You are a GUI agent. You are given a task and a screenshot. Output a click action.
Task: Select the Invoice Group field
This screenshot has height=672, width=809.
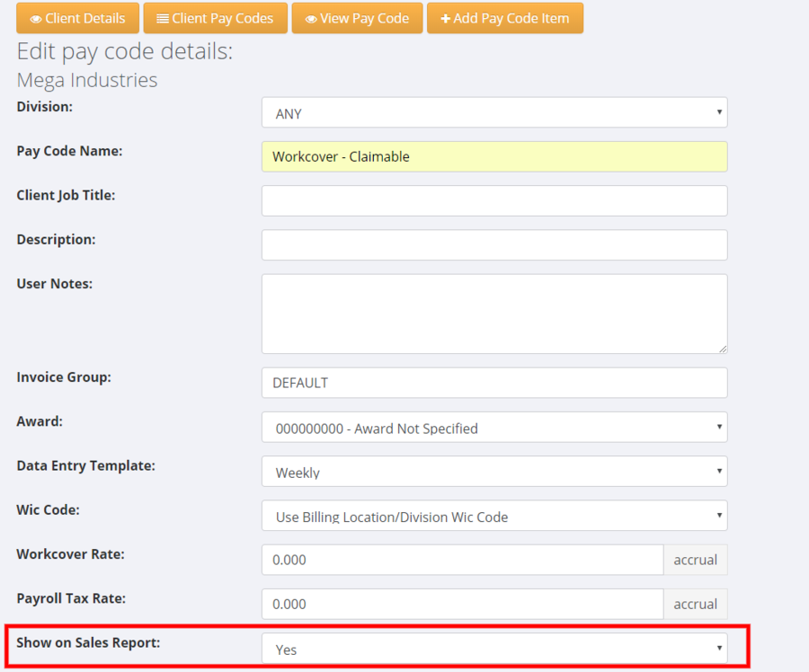(493, 383)
